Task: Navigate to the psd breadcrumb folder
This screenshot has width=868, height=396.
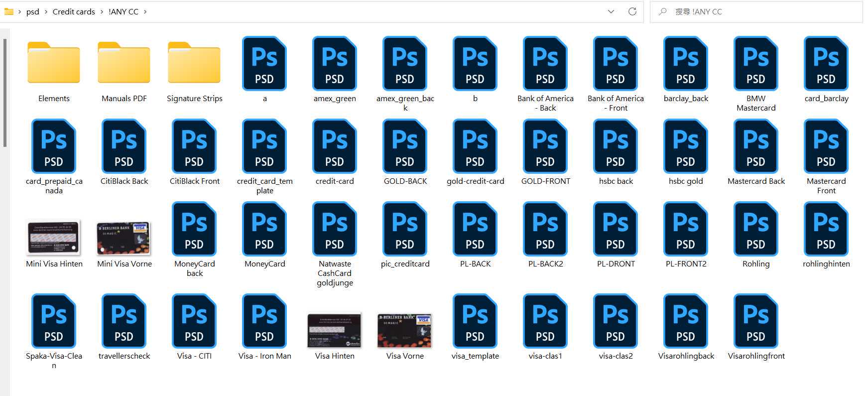Action: (32, 12)
